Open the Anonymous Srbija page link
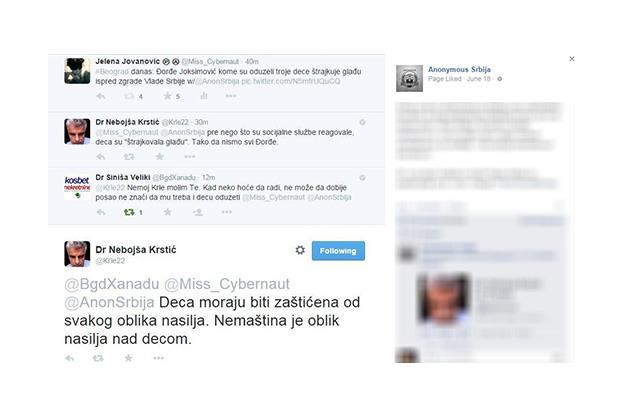 click(x=459, y=70)
